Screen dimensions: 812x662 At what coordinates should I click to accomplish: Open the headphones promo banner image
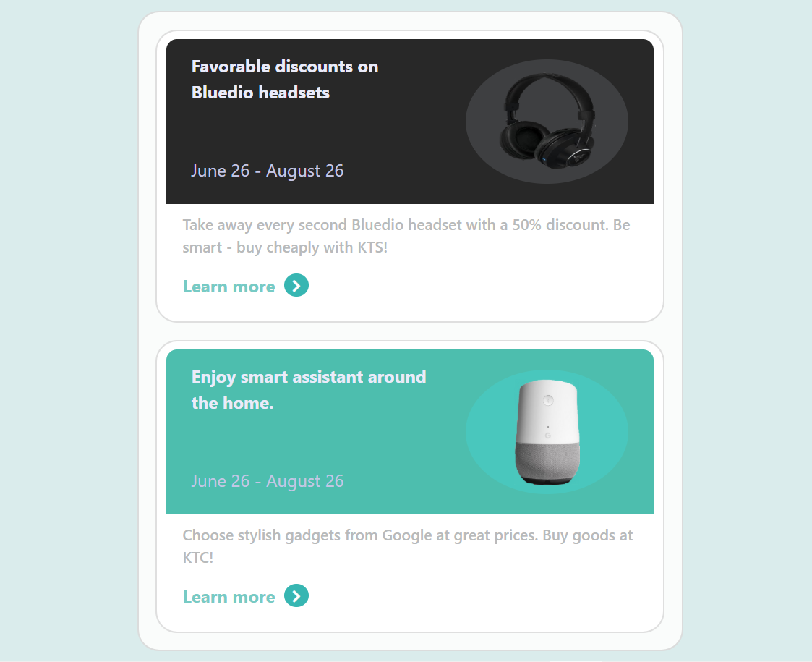[547, 121]
